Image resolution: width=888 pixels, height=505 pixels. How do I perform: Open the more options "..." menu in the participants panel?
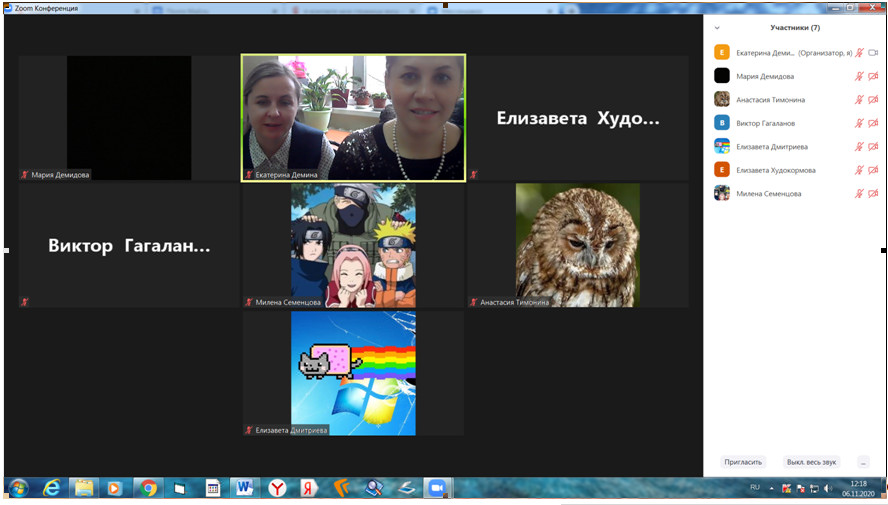862,462
